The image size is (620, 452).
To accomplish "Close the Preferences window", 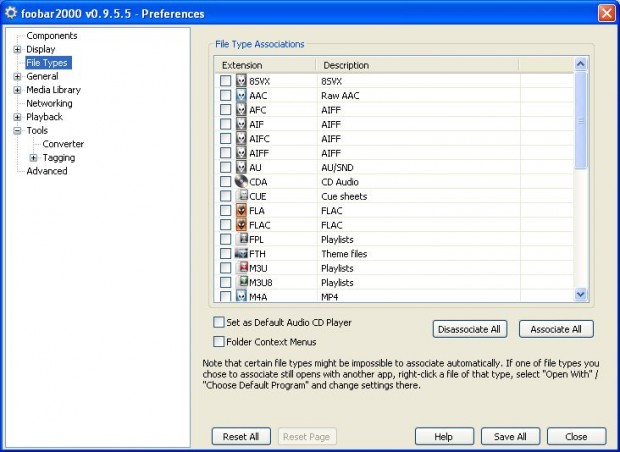I will [607, 13].
